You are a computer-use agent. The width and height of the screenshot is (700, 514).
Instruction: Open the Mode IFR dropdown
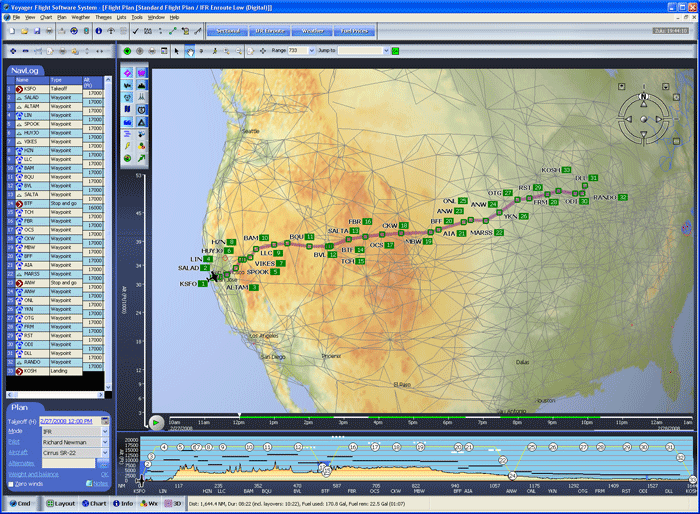pos(105,431)
